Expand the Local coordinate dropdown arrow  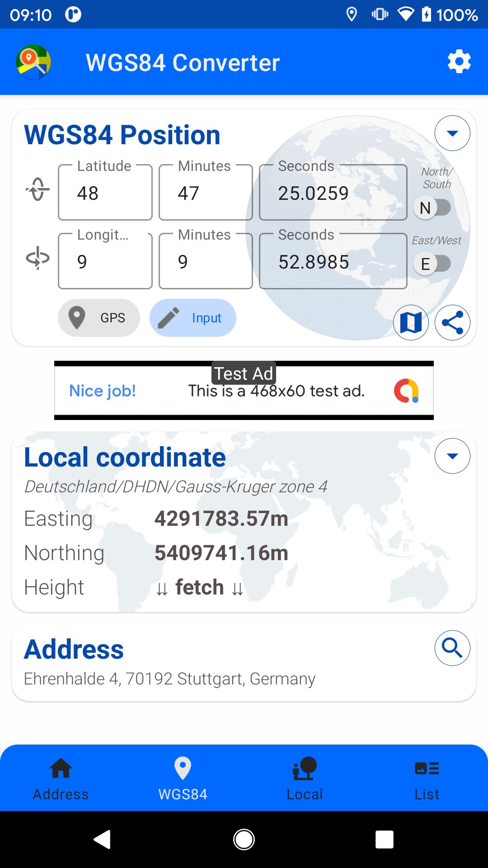pos(452,456)
